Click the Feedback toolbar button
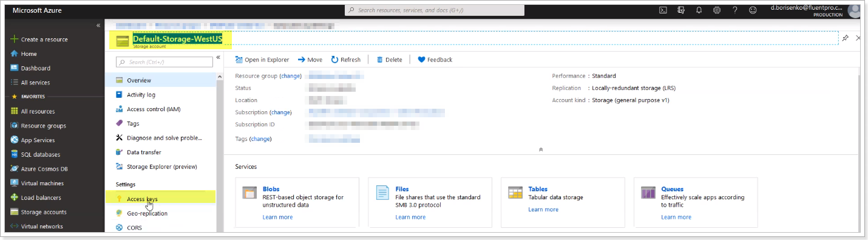The width and height of the screenshot is (868, 240). (x=435, y=60)
